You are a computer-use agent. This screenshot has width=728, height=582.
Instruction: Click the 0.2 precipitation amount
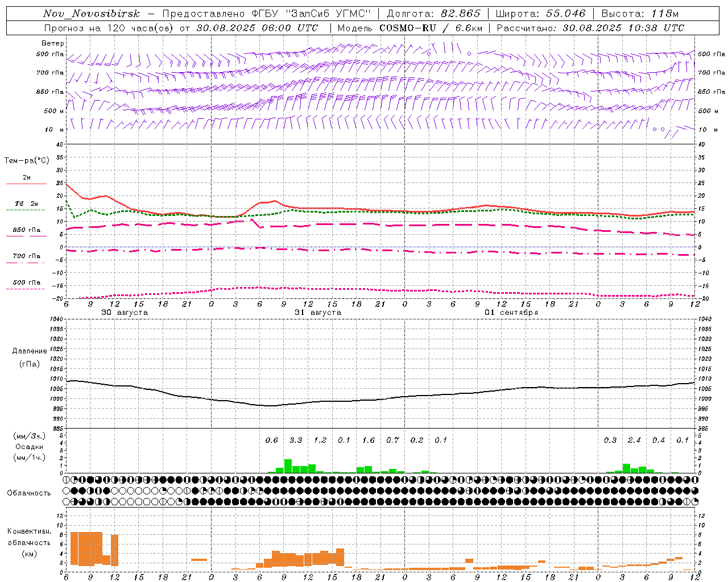click(x=417, y=440)
